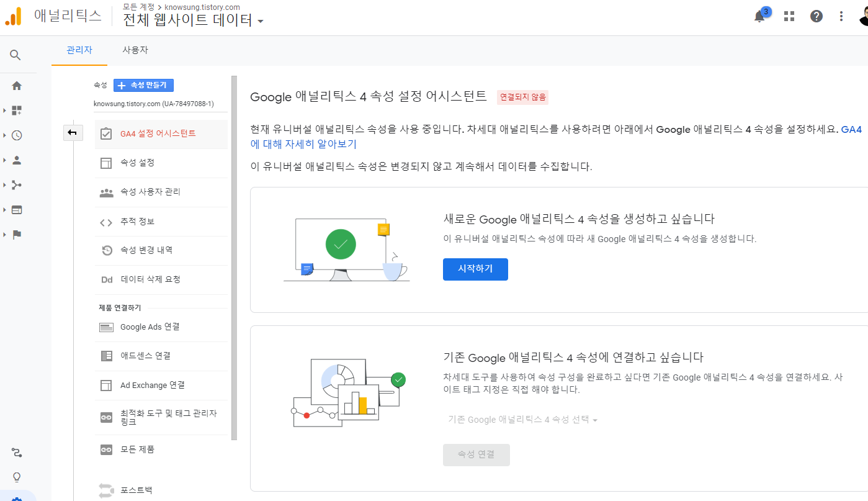Screen dimensions: 868x501
Task: Select GA4 설정 어시스턴트 menu item
Action: point(161,133)
